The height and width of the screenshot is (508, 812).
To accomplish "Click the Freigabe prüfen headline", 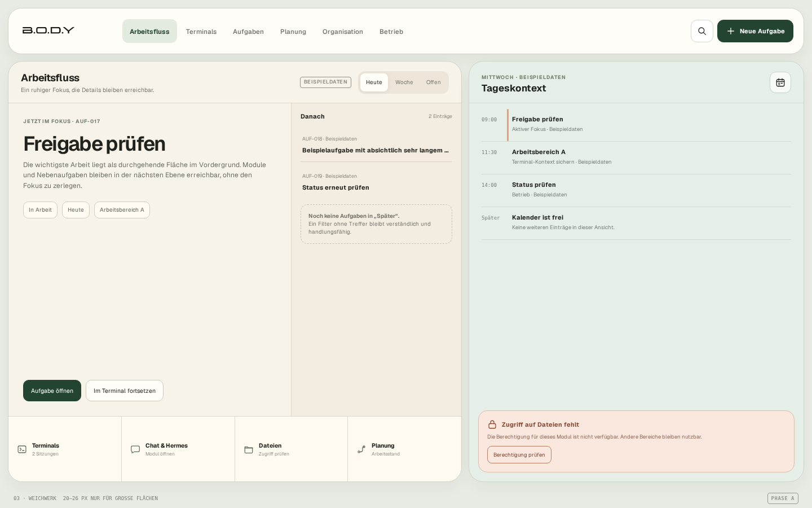I will (x=94, y=144).
